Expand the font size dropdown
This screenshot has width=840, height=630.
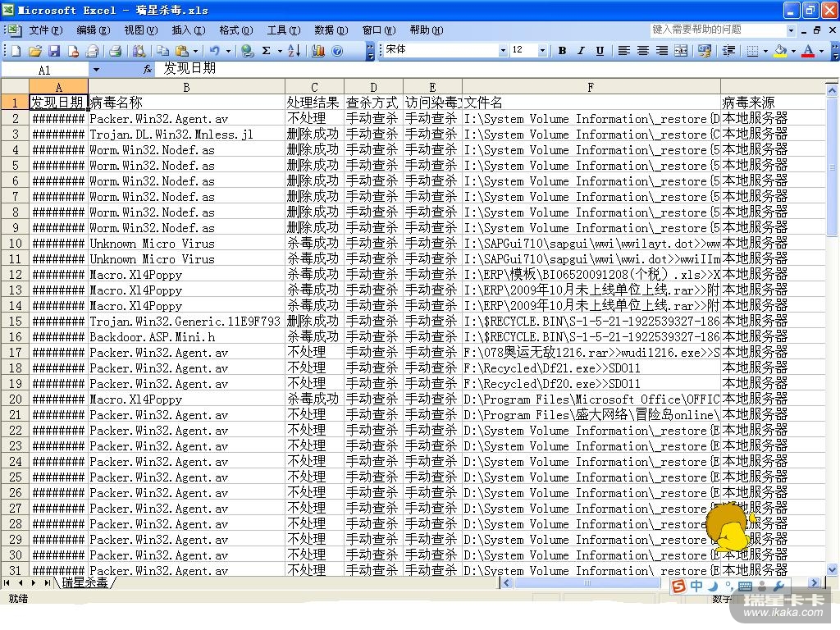click(x=542, y=51)
